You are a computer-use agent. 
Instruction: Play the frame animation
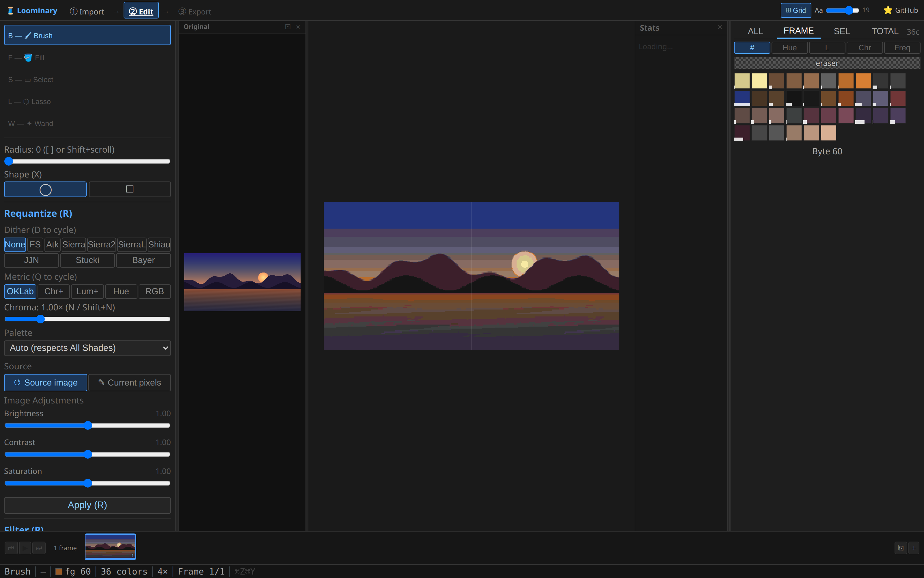tap(25, 548)
